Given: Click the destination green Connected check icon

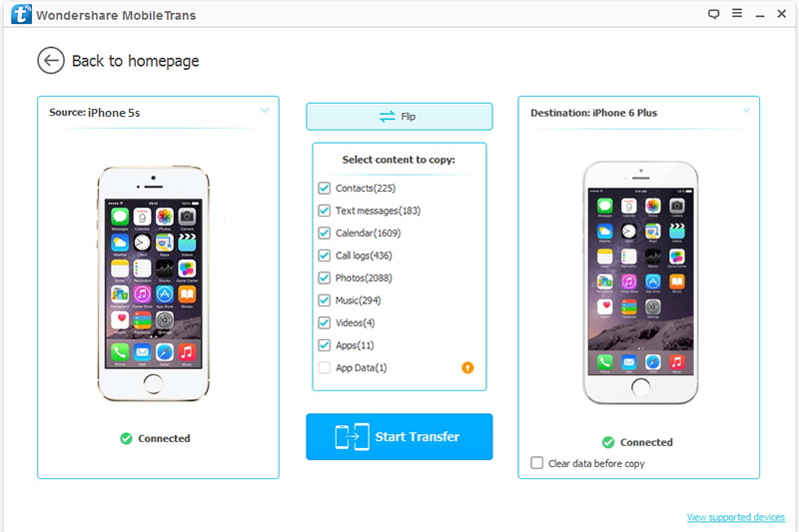Looking at the screenshot, I should 608,442.
